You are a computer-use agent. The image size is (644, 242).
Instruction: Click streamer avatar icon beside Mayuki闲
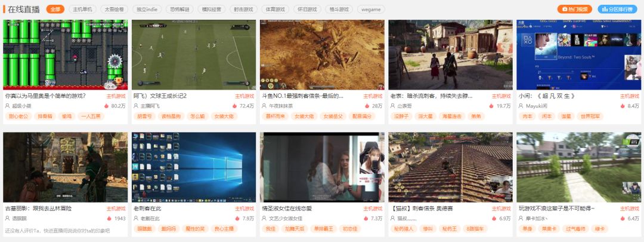point(522,106)
